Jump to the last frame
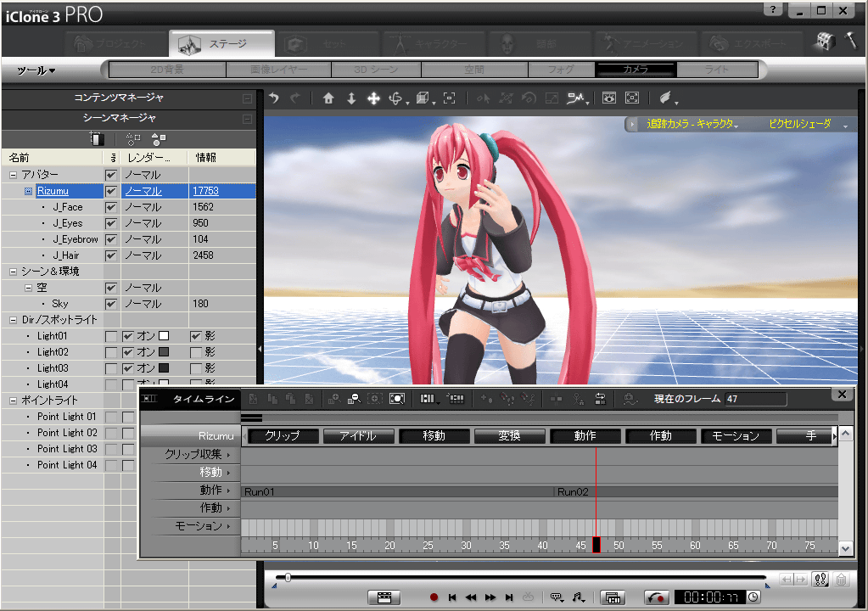Viewport: 868px width, 611px height. 509,597
